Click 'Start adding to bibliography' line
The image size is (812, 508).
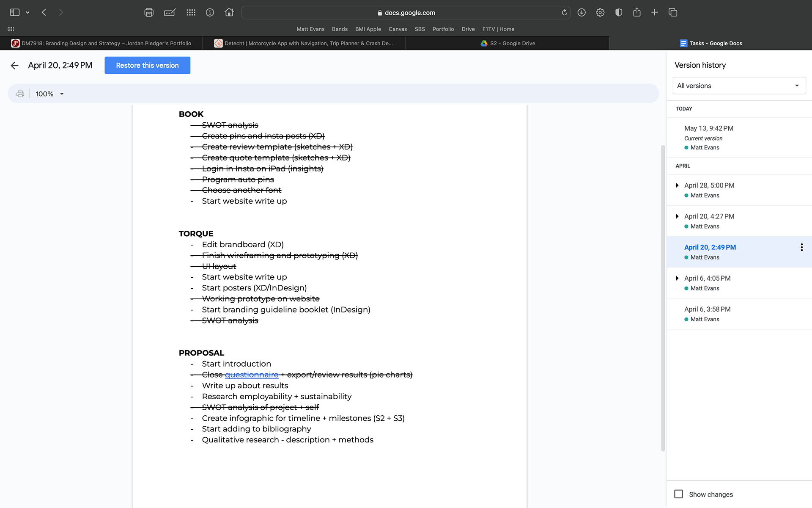tap(256, 429)
